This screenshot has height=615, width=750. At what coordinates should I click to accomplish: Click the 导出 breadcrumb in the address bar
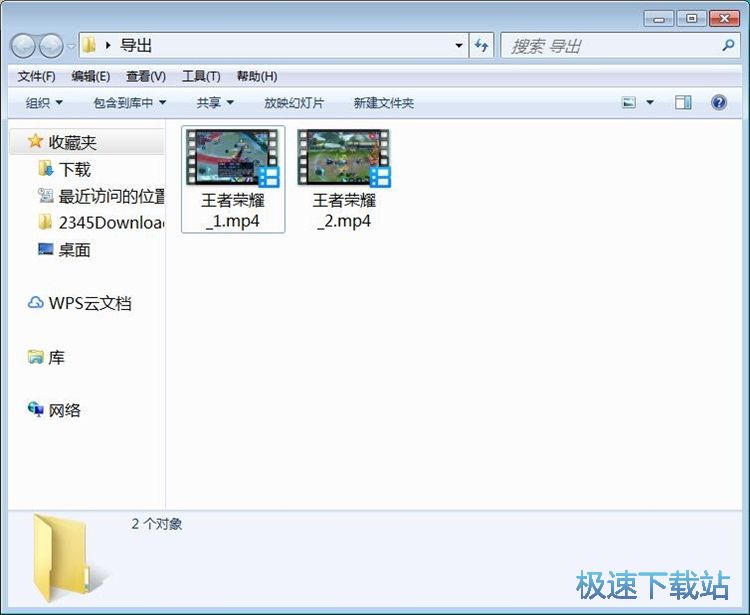pyautogui.click(x=136, y=46)
